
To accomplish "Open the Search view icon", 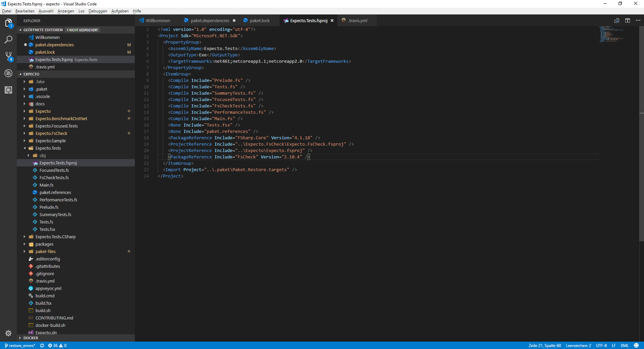I will click(x=8, y=40).
